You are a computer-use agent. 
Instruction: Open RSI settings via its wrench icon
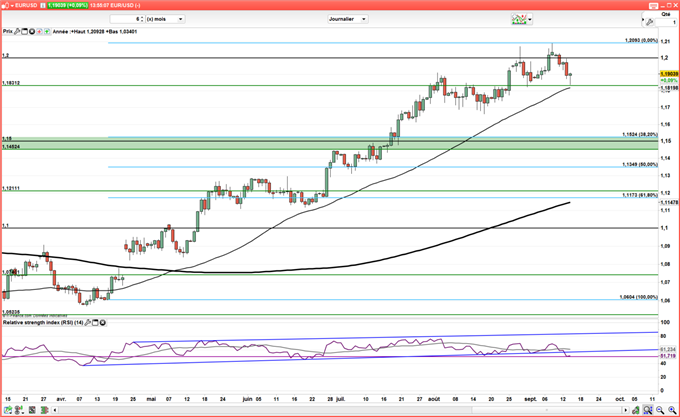pos(88,323)
